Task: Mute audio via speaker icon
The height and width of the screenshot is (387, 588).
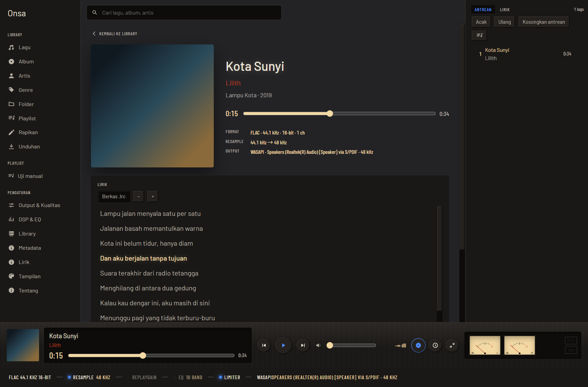Action: pos(318,345)
